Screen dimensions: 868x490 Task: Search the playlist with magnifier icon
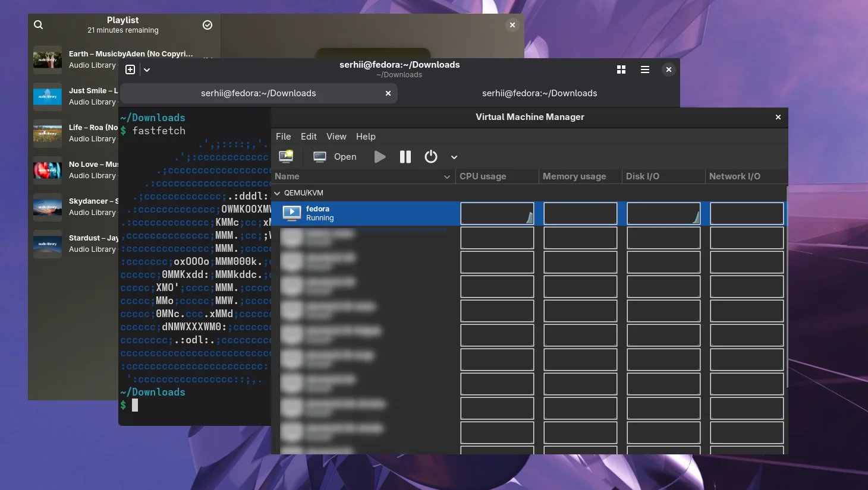(x=39, y=25)
